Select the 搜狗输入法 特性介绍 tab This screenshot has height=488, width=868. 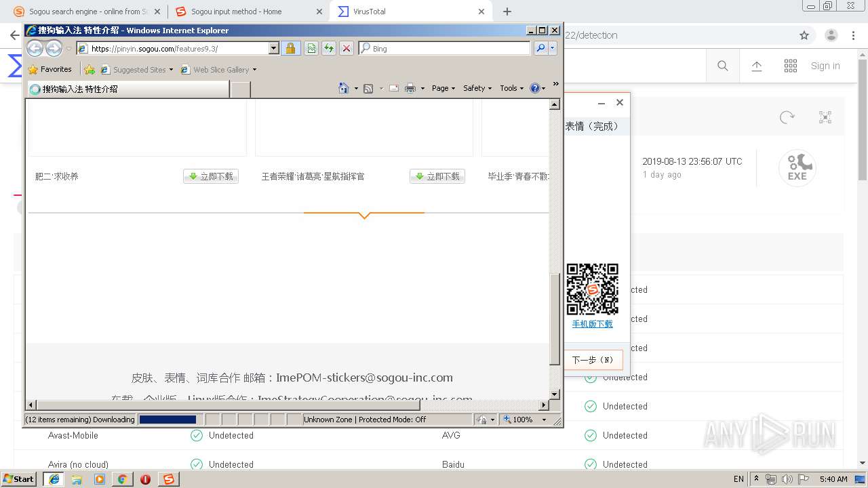127,89
